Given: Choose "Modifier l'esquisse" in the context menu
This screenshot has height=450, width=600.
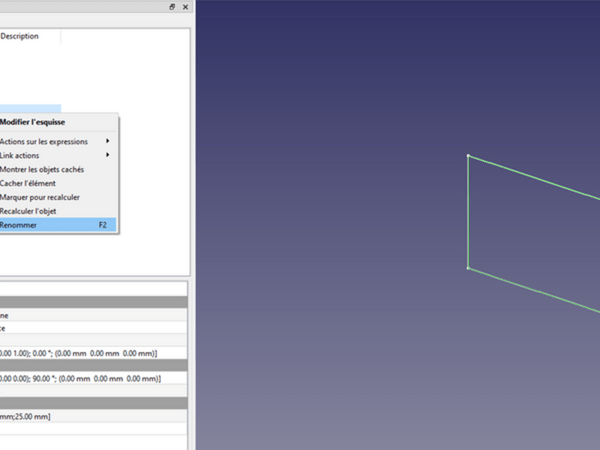Looking at the screenshot, I should click(x=33, y=122).
